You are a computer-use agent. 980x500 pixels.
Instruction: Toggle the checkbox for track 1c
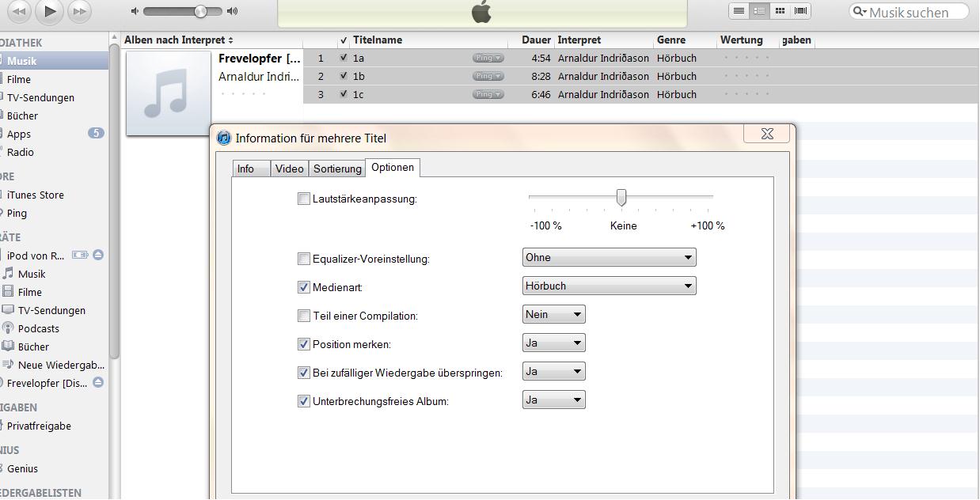click(344, 94)
